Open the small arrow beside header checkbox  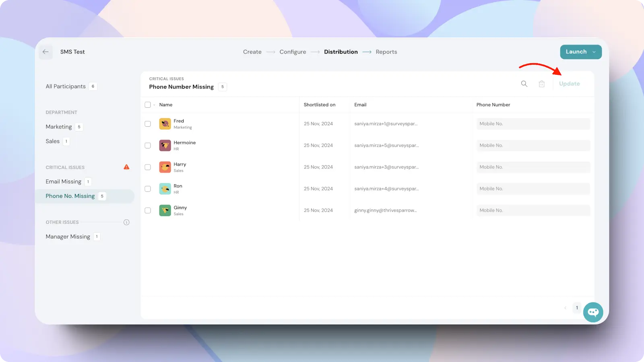coord(154,105)
